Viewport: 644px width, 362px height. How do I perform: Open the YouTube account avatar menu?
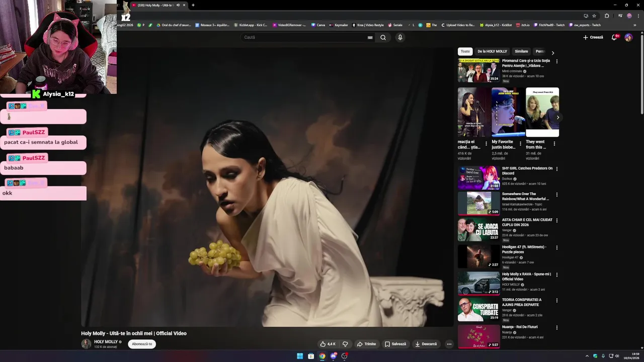coord(628,37)
